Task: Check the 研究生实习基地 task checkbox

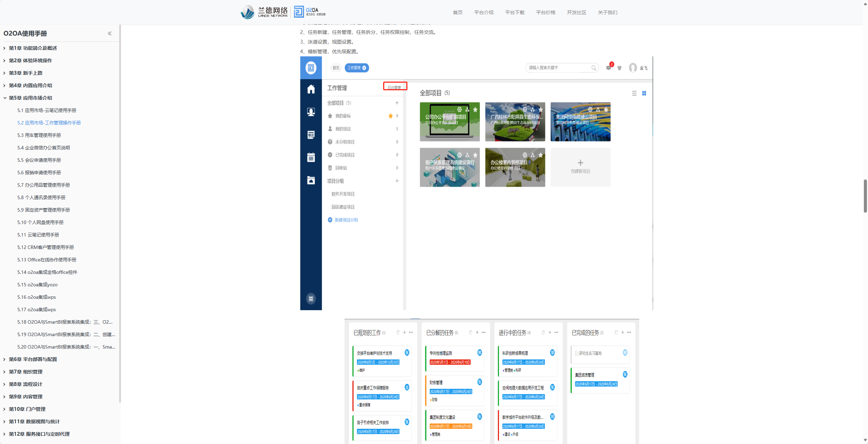Action: coord(577,353)
